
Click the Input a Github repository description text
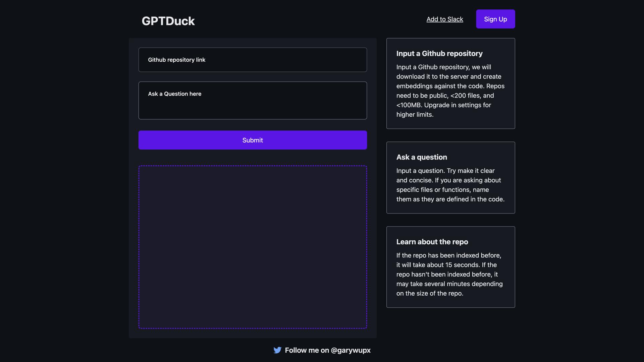pyautogui.click(x=450, y=90)
